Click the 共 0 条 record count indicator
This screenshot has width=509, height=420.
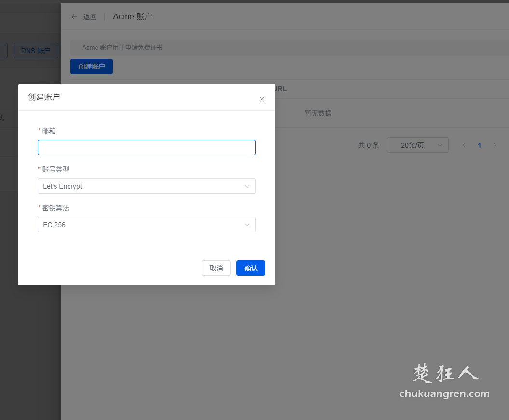[369, 145]
